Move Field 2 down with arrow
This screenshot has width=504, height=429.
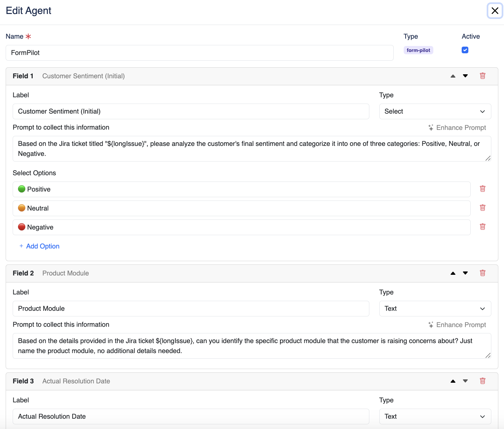[x=465, y=273]
